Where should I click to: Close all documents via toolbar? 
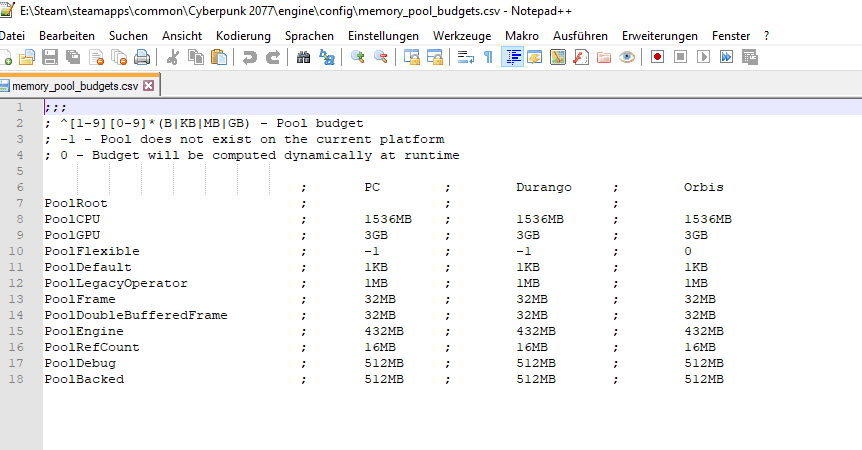point(119,57)
